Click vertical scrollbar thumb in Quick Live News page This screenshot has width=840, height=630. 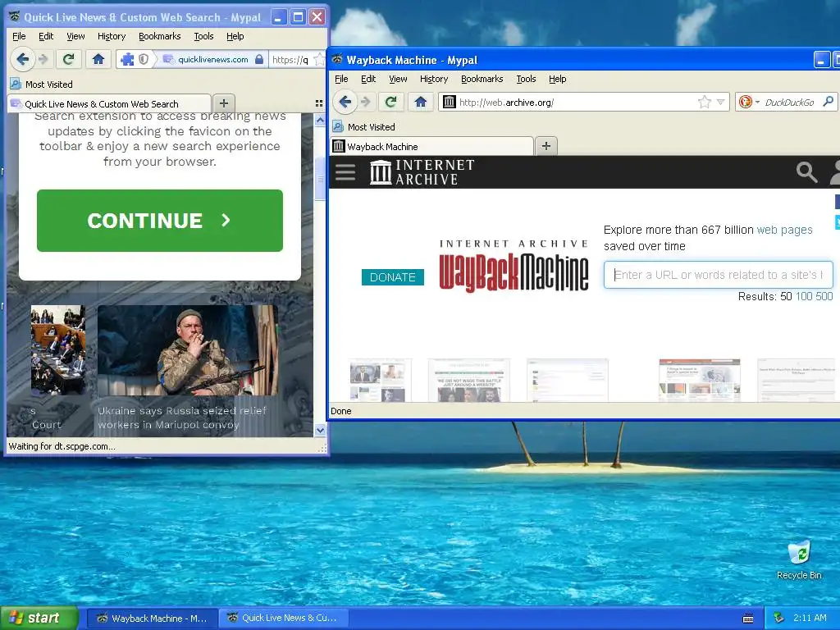[x=320, y=180]
